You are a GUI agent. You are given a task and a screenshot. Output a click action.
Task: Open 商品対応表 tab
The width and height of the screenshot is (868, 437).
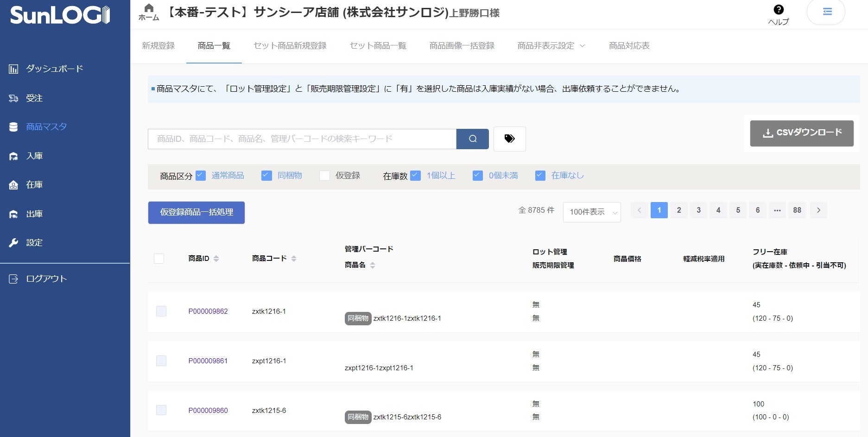tap(629, 46)
